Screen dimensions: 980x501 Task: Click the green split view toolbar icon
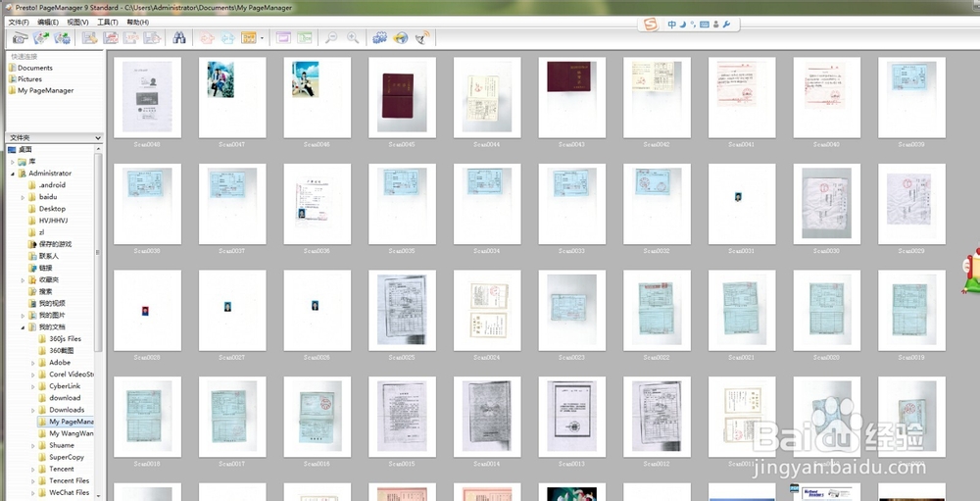click(x=305, y=38)
